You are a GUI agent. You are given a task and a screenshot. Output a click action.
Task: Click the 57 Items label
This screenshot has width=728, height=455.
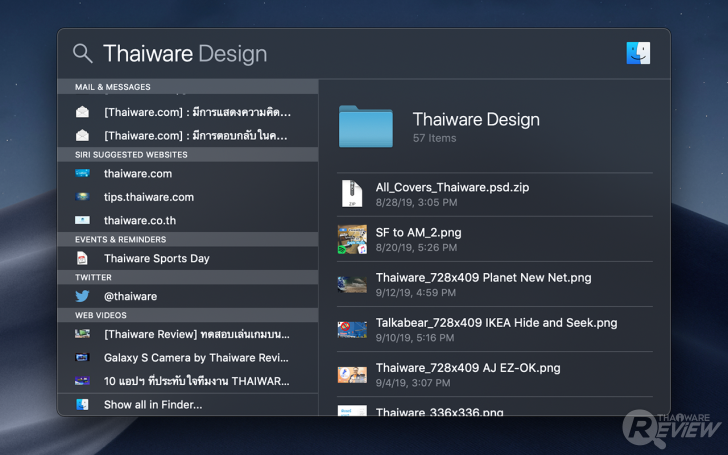pyautogui.click(x=435, y=138)
